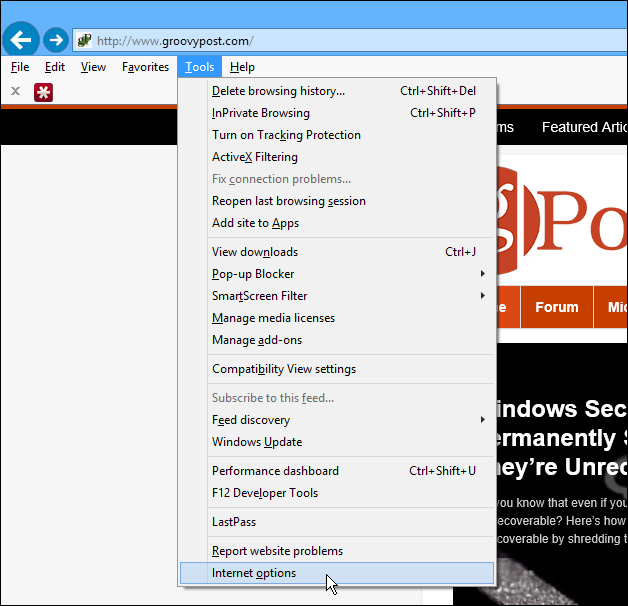
Task: Choose Delete browsing history from Tools menu
Action: coord(337,91)
